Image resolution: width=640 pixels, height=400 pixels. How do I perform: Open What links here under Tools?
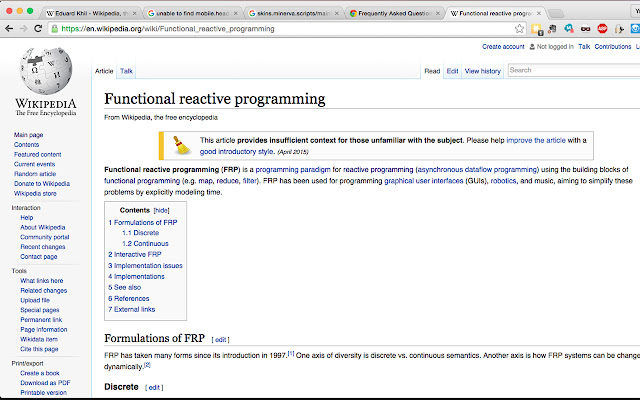42,281
